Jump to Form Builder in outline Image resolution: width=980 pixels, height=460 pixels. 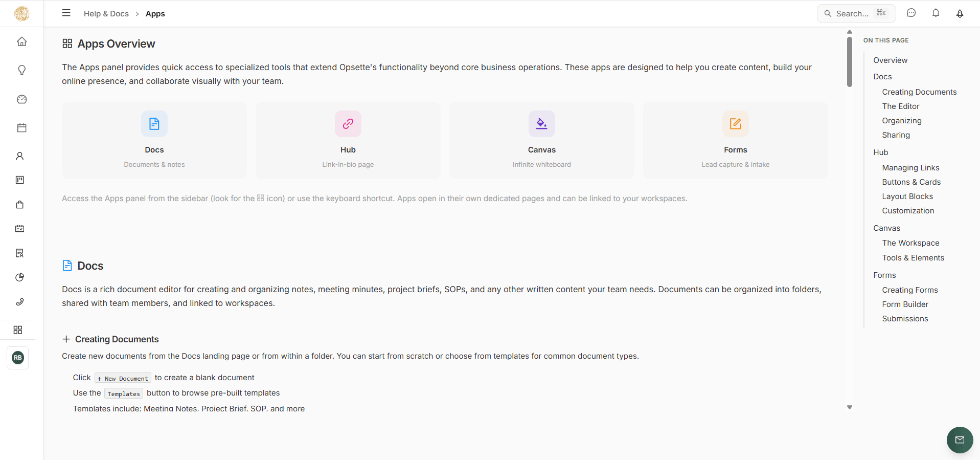[x=905, y=304]
